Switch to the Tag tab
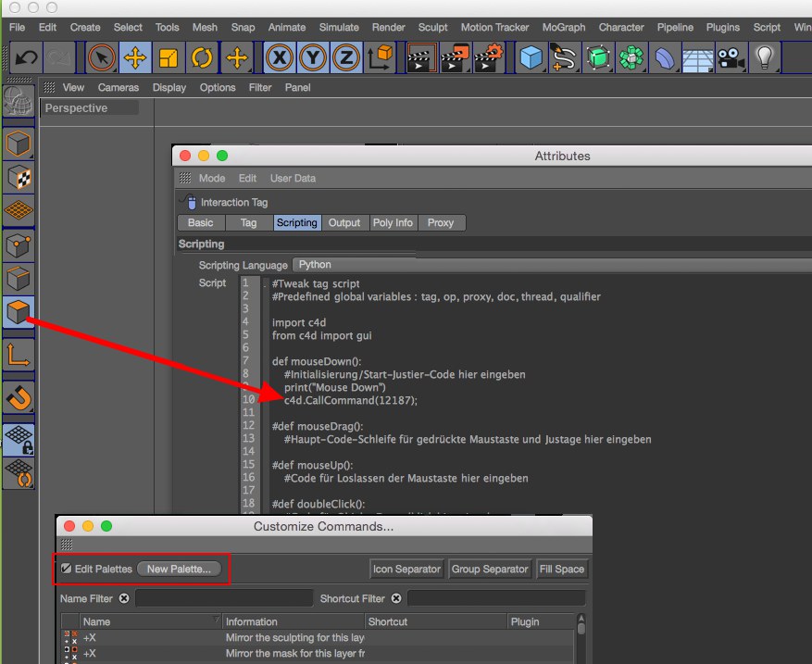 pyautogui.click(x=248, y=222)
